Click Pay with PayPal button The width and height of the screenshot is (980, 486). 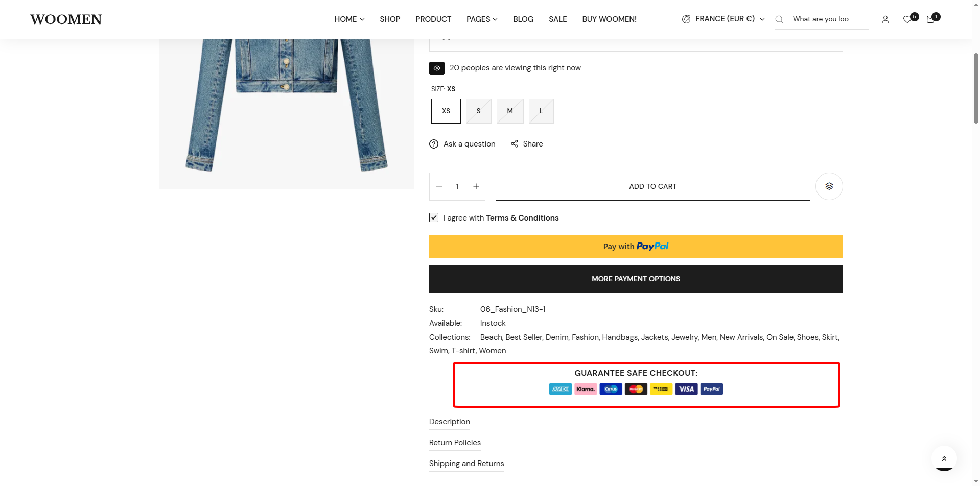(x=636, y=247)
